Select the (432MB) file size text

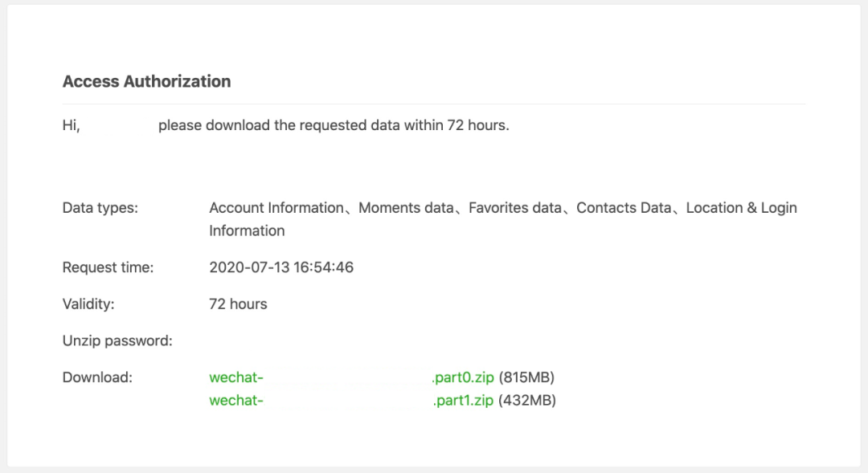tap(527, 400)
